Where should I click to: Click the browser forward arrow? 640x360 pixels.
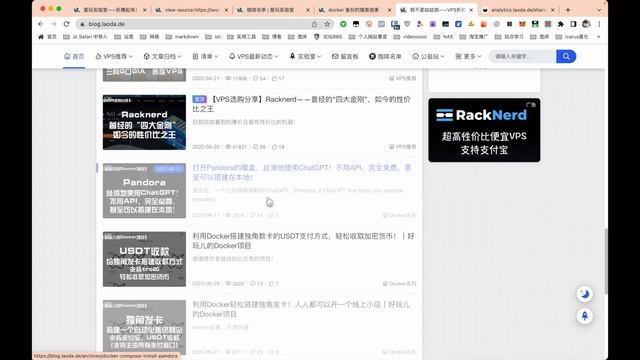click(53, 24)
